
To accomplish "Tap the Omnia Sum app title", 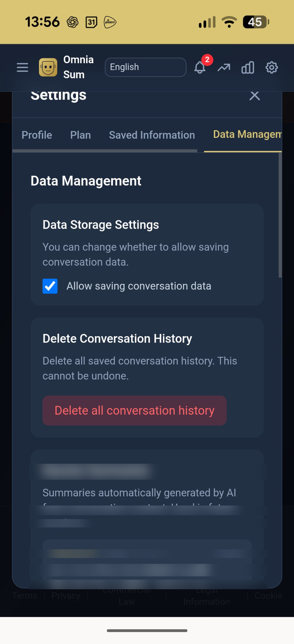I will [x=78, y=67].
